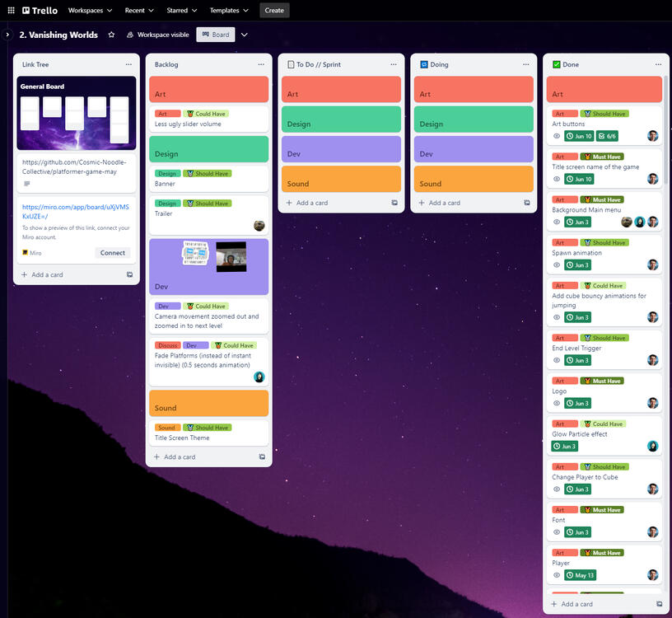Open the Done list actions menu
Viewport: 672px width, 618px height.
click(x=658, y=64)
